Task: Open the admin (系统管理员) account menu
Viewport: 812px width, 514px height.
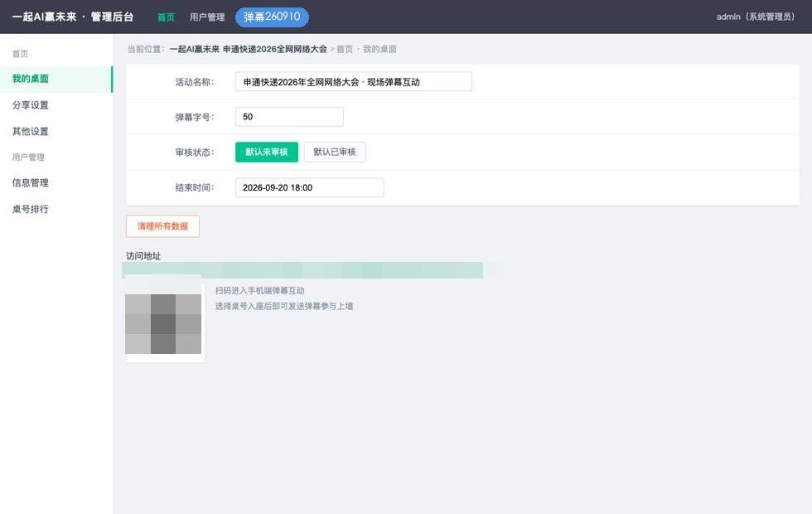Action: (756, 17)
